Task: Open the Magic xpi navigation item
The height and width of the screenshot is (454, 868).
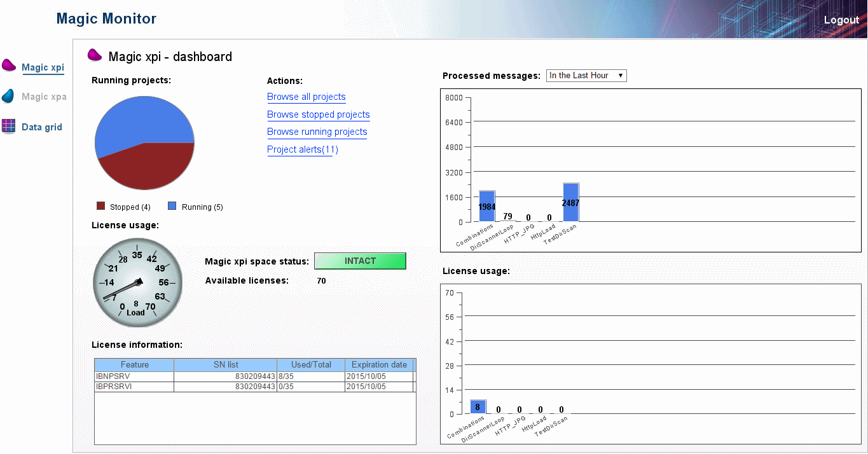Action: 43,67
